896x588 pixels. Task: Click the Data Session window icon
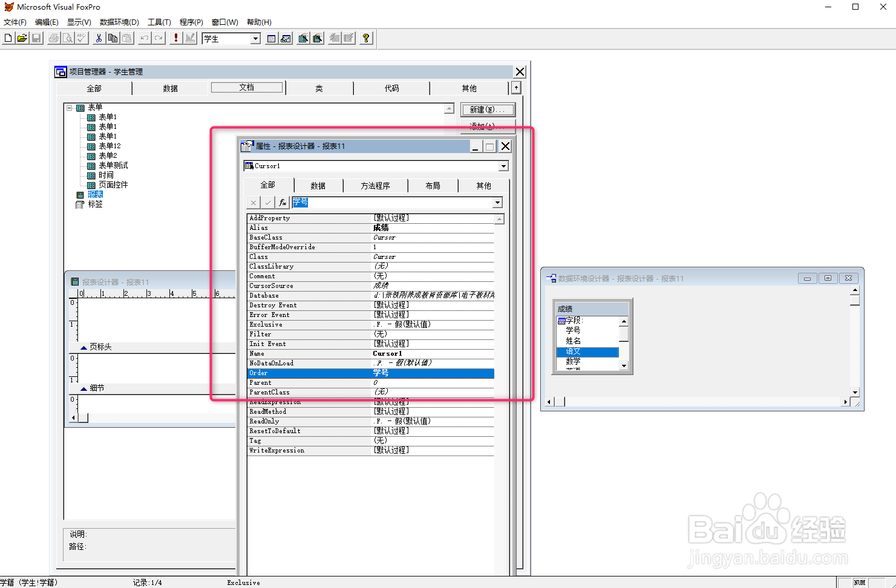286,38
